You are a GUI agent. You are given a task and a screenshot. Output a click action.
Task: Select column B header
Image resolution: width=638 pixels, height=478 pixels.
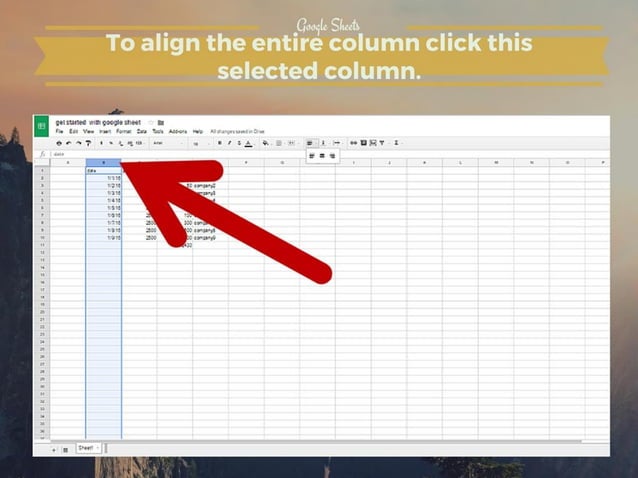tap(103, 163)
